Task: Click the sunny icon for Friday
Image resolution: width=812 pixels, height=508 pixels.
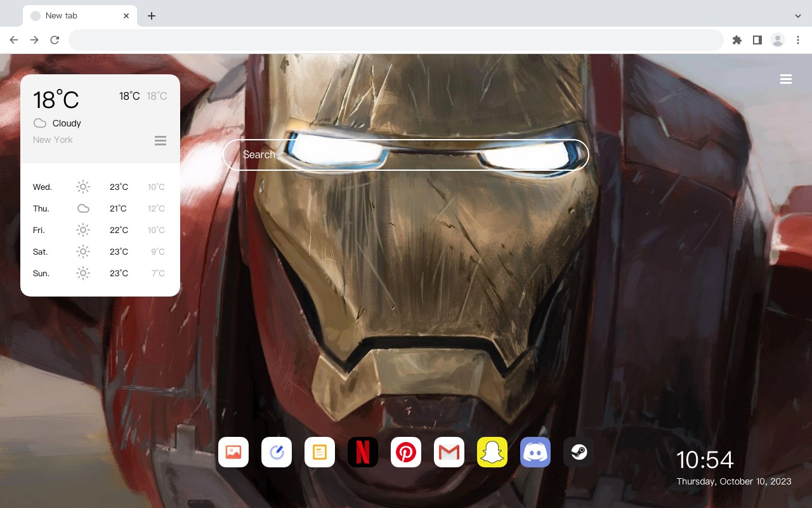Action: click(83, 230)
